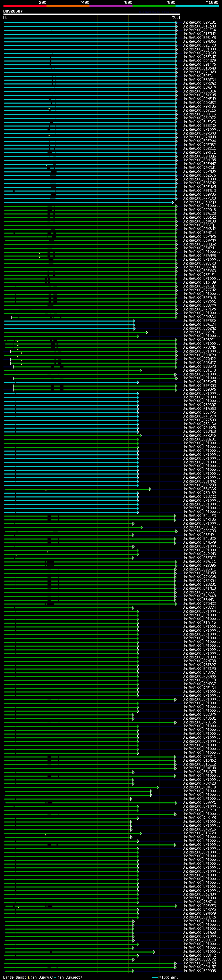The height and width of the screenshot is (980, 222).
Task: Open UniRef100_Q10F39 hit
Action: coord(199,282)
